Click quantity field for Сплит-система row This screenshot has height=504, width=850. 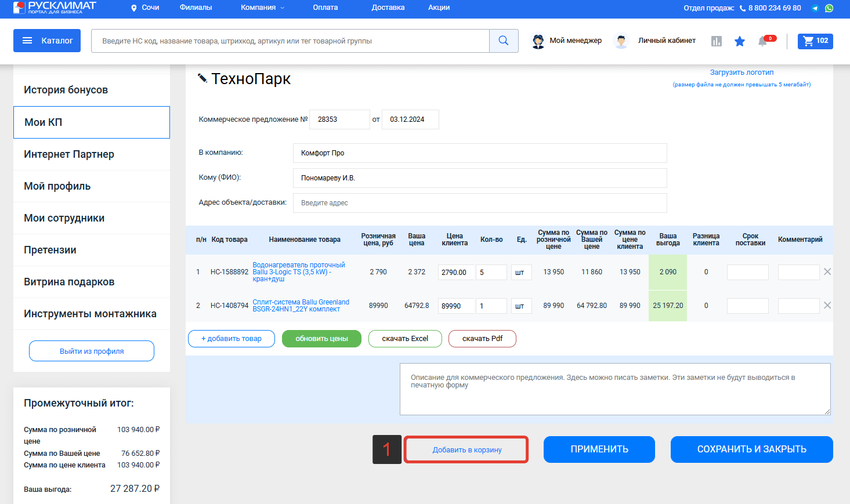(491, 306)
